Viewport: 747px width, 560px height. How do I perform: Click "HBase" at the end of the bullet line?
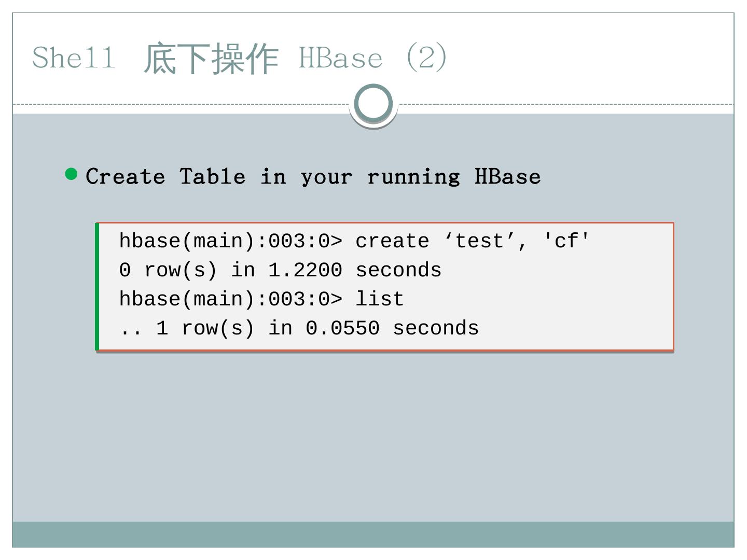[x=507, y=177]
